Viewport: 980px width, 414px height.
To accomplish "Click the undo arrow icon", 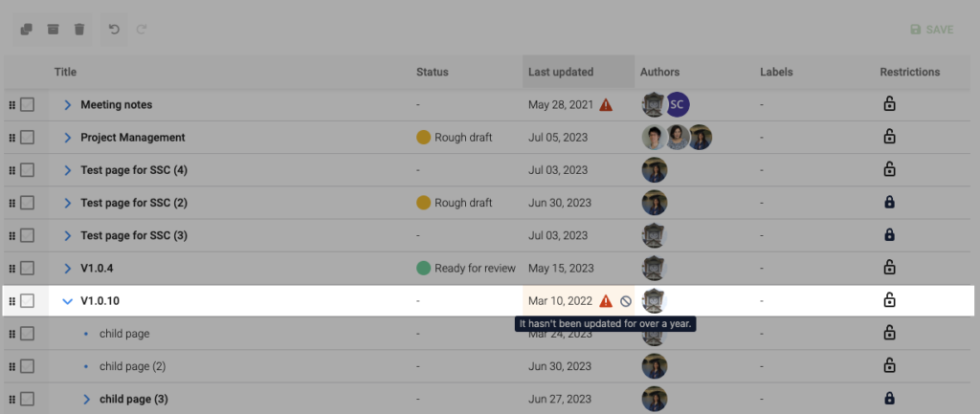I will (x=114, y=30).
